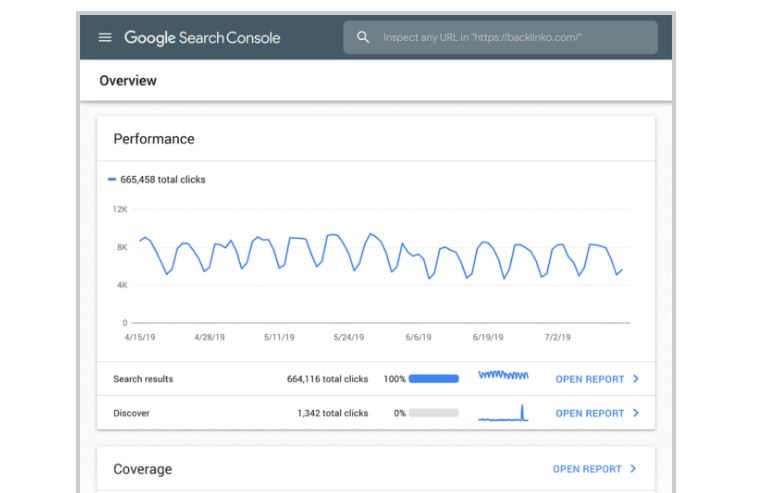Click the Discover 0% progress bar
761x493 pixels.
click(x=433, y=413)
